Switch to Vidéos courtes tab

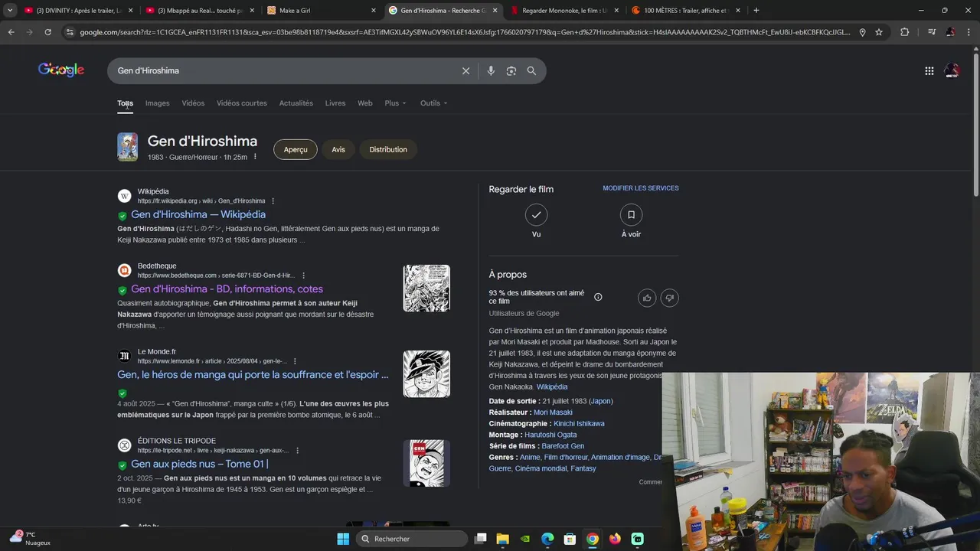tap(242, 103)
